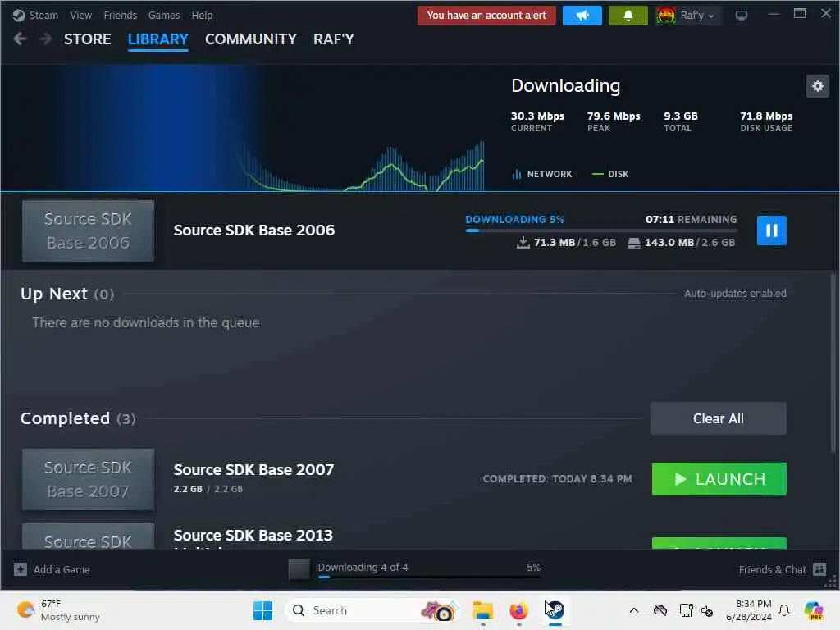Click Steam icon in taskbar
Screen dimensions: 840x630
click(555, 610)
